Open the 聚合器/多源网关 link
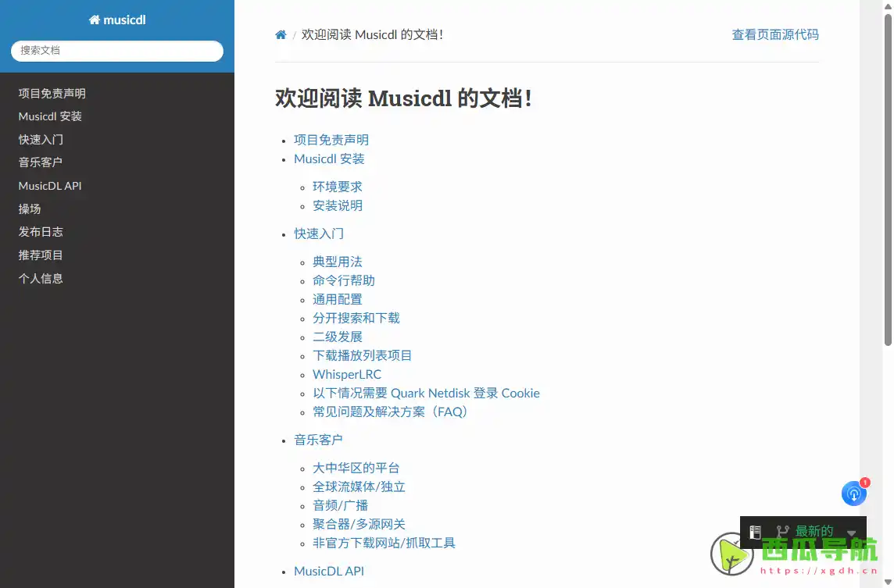 point(359,524)
